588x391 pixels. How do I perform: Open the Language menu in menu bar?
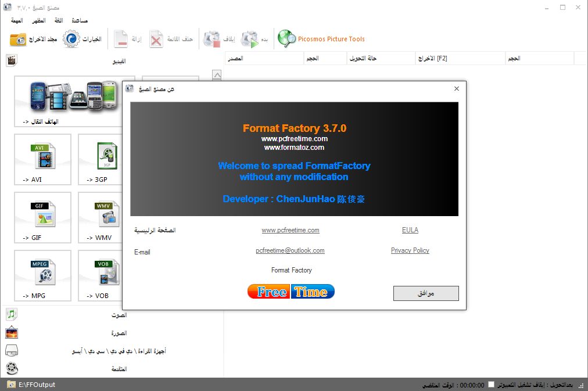(59, 20)
